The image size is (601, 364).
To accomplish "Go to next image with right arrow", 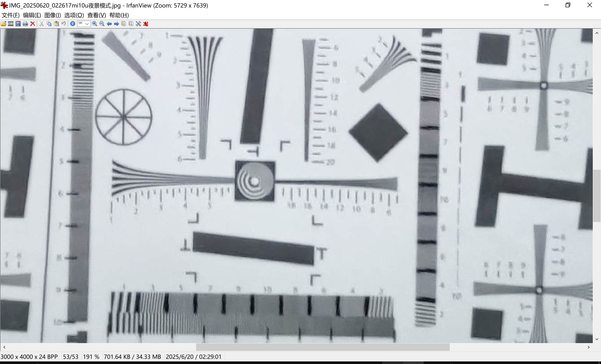I will pyautogui.click(x=116, y=24).
